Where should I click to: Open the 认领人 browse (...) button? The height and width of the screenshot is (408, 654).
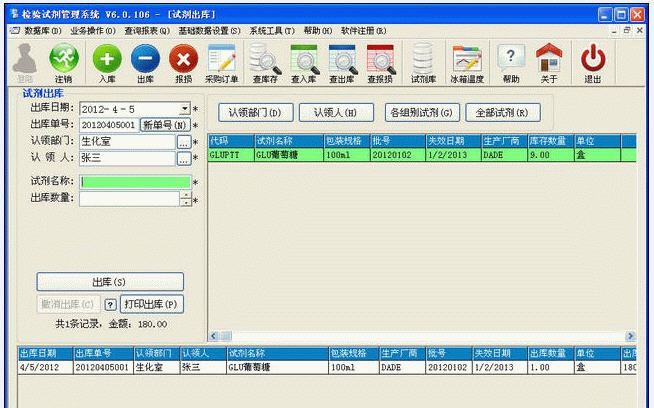(184, 157)
